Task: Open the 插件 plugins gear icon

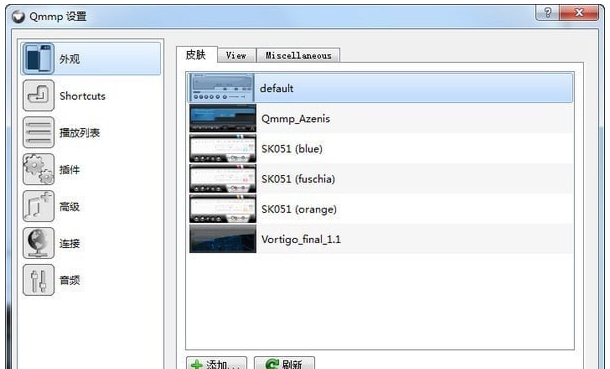Action: tap(38, 169)
